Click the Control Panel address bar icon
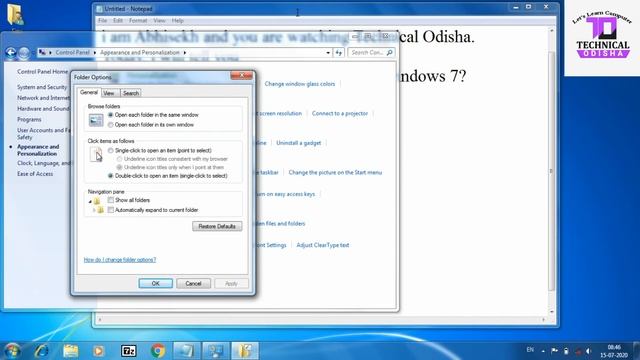 click(42, 53)
